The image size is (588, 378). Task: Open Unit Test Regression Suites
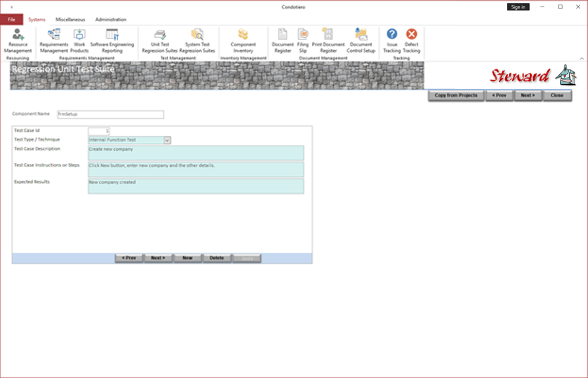160,41
